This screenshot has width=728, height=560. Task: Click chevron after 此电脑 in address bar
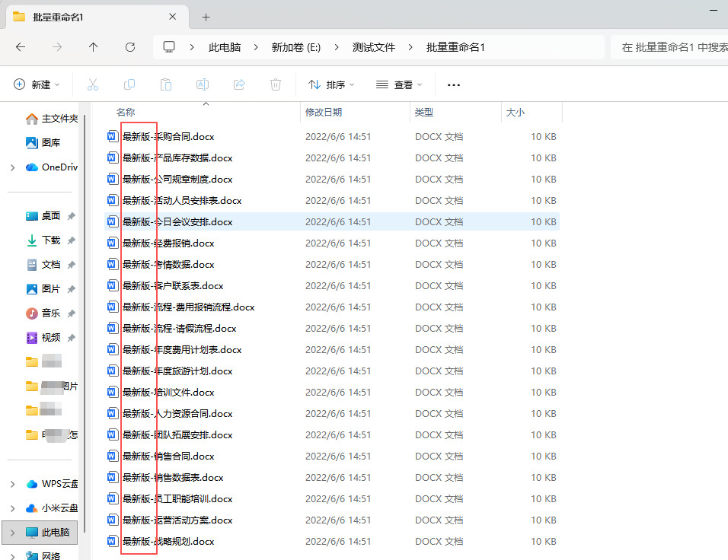point(256,47)
